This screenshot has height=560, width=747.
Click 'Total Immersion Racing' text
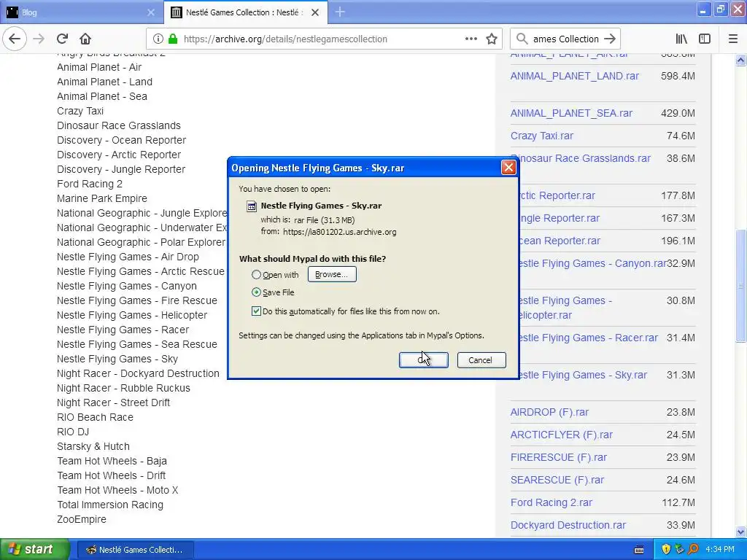110,505
